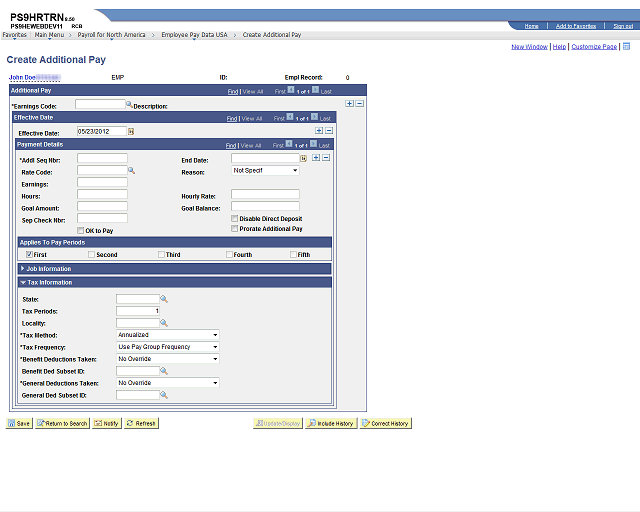Screen dimensions: 640x512
Task: Open the Benefit Deductions Taken dropdown
Action: (x=168, y=358)
